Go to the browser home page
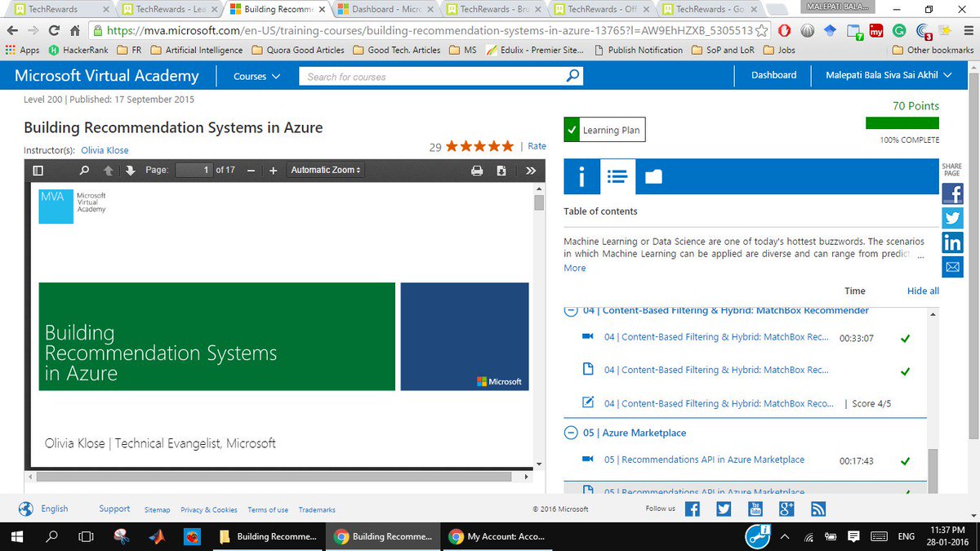This screenshot has height=551, width=980. coord(75,31)
